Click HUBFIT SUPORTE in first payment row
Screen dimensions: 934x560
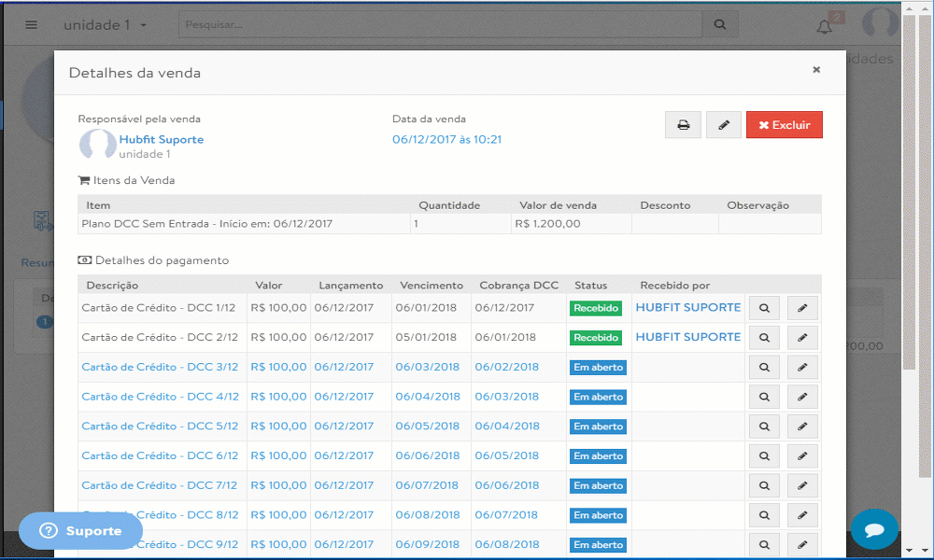(x=687, y=307)
